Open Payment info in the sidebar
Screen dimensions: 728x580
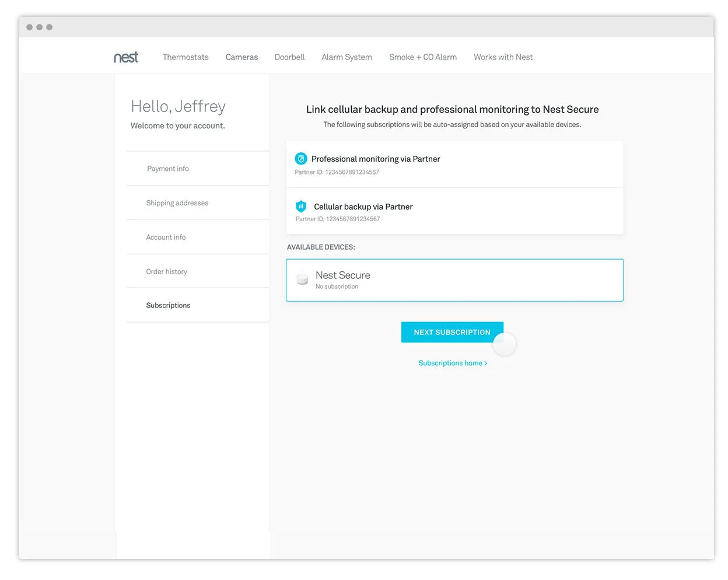coord(197,169)
